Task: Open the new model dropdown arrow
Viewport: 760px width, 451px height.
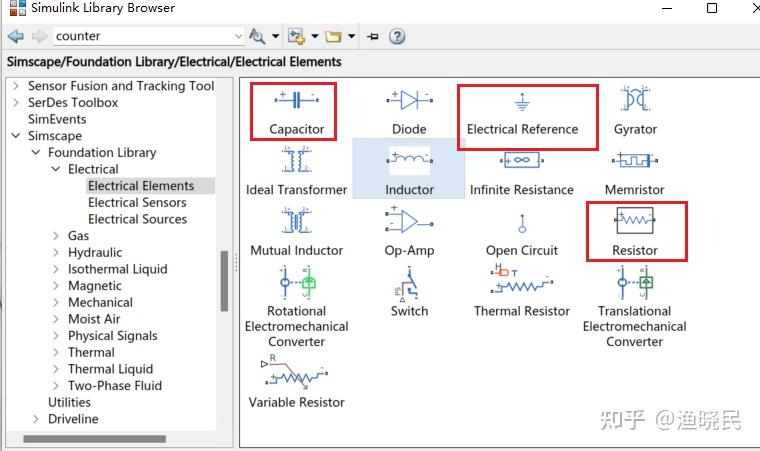Action: [x=315, y=36]
